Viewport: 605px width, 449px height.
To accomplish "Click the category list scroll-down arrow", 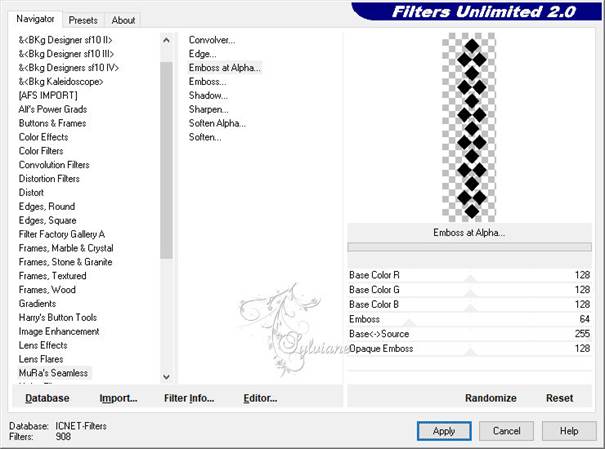I will coord(166,377).
